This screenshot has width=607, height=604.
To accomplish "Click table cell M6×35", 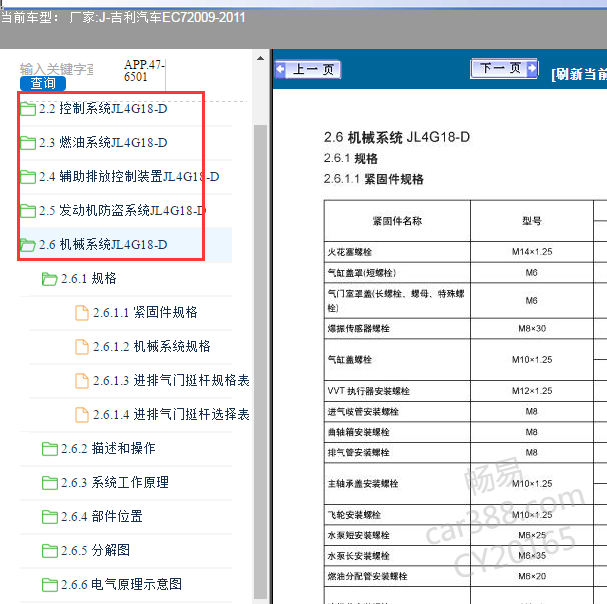I will (532, 556).
